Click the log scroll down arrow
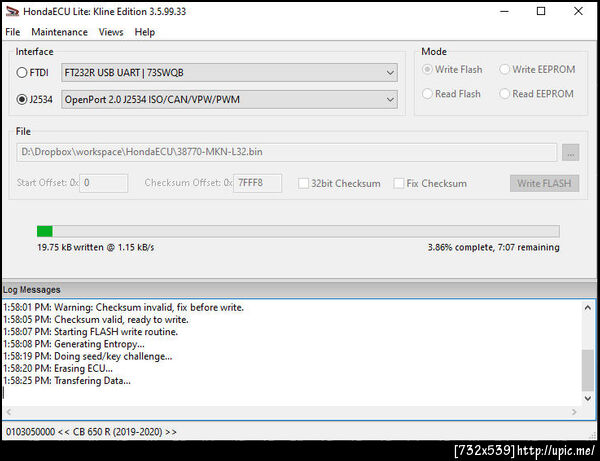 588,398
